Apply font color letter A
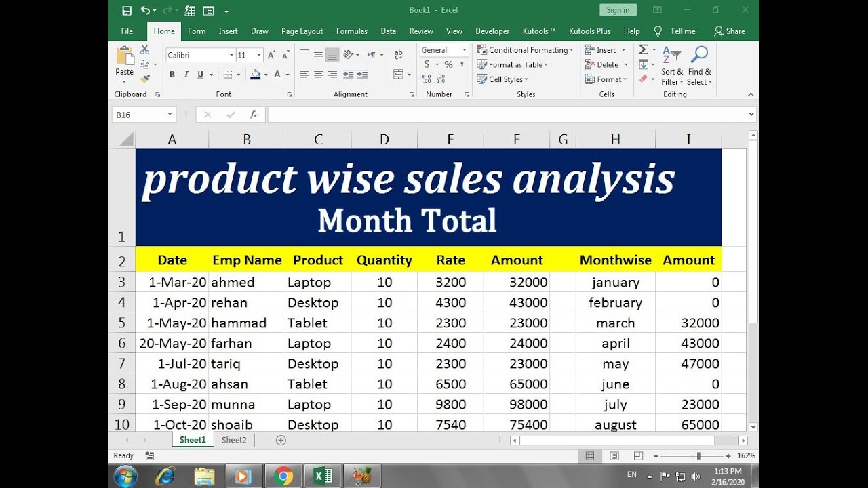The height and width of the screenshot is (488, 868). pos(279,75)
